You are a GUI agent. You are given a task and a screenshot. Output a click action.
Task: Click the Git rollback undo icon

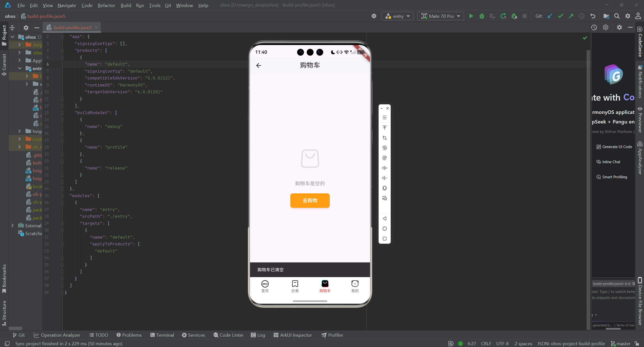pyautogui.click(x=593, y=16)
